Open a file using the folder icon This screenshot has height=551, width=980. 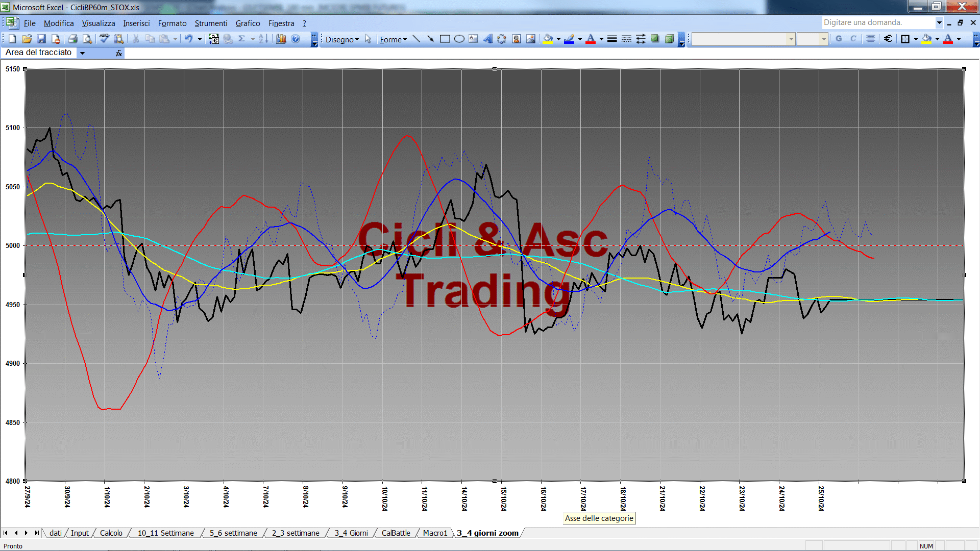coord(27,39)
